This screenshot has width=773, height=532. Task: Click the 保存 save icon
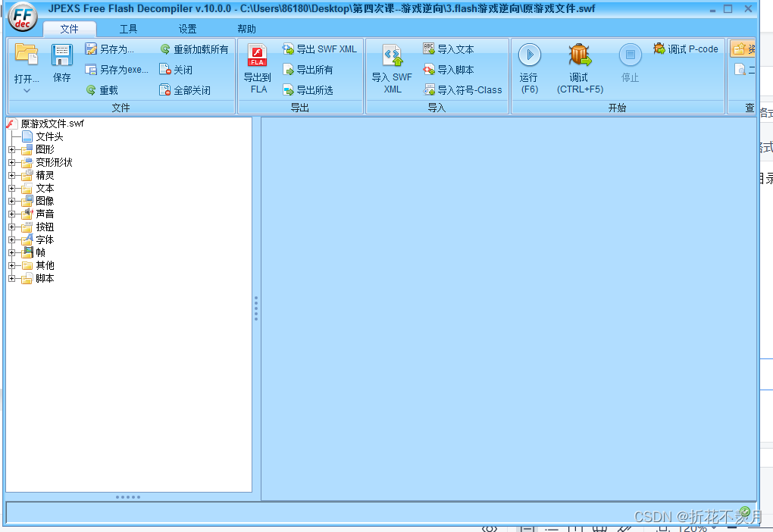(61, 55)
